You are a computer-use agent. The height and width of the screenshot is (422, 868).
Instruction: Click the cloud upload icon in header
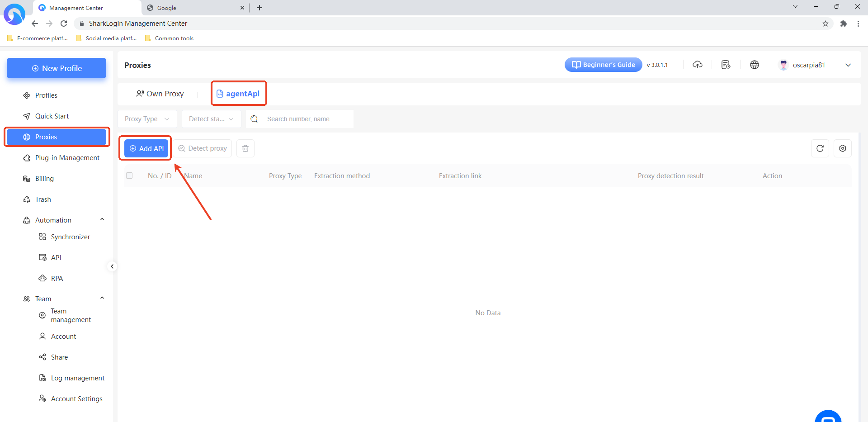pos(697,65)
